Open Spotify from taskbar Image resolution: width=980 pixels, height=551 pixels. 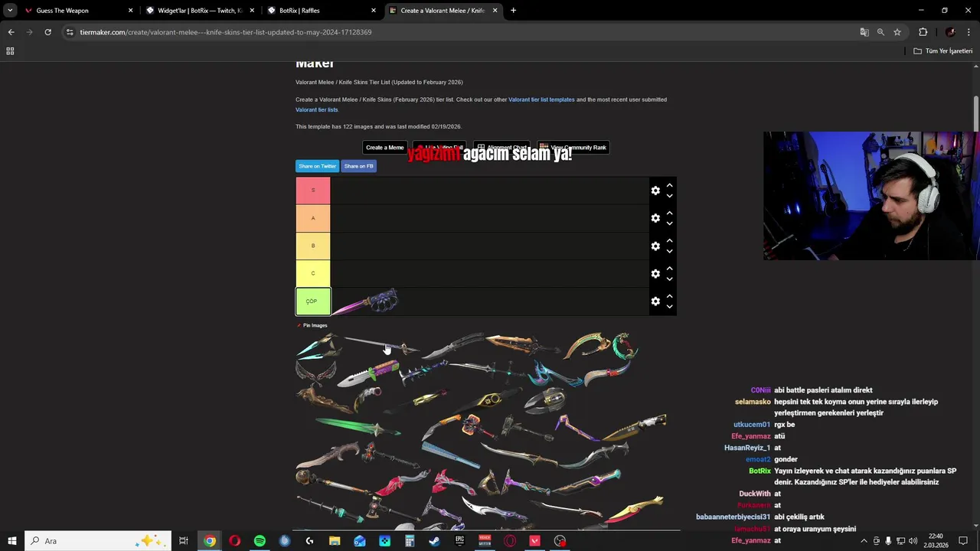click(260, 541)
